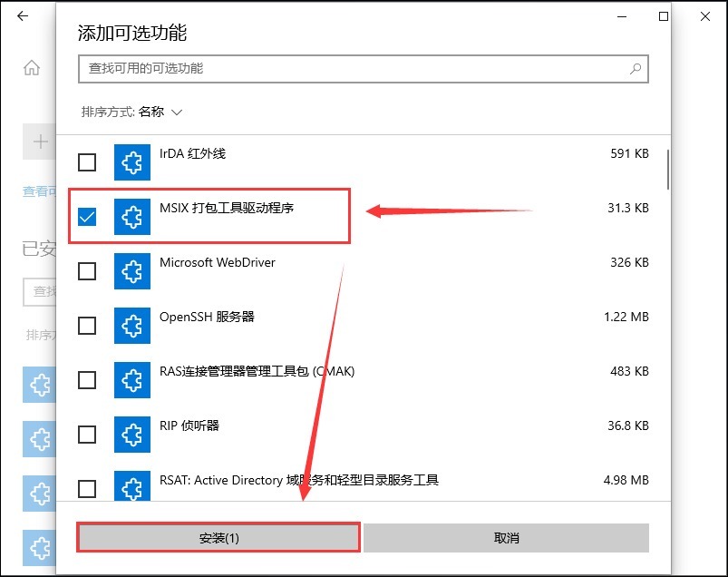Click the Microsoft WebDriver feature icon

click(x=132, y=271)
